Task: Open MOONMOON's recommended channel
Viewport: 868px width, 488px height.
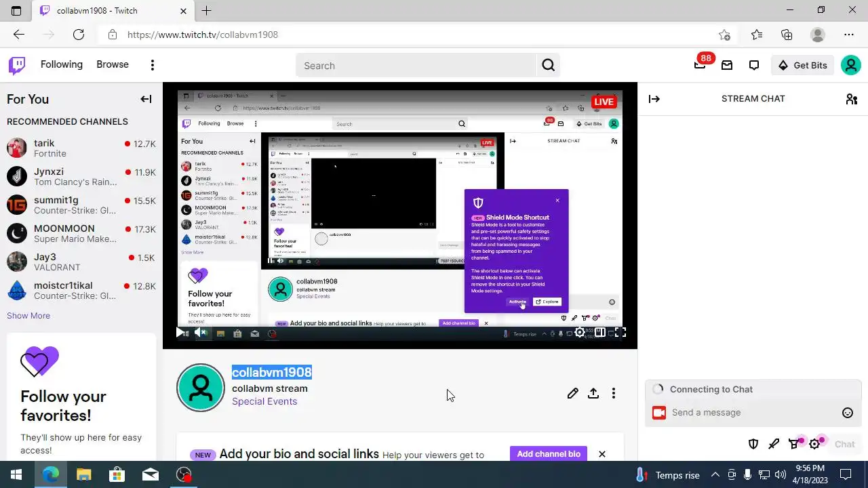Action: click(81, 233)
